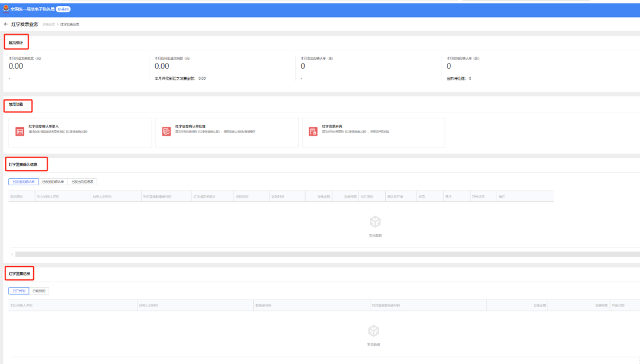Click the 全国统一规范电子税务局 header title
The image size is (640, 364).
32,9
